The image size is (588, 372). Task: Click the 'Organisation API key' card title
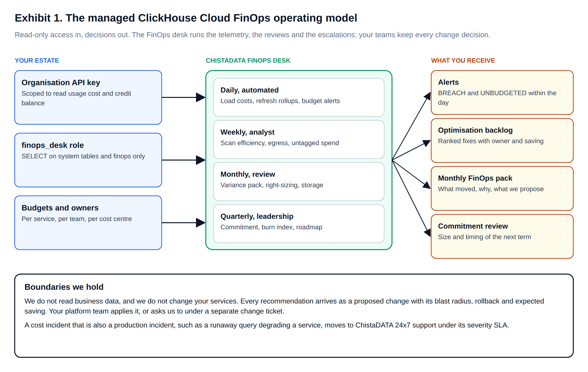click(x=61, y=82)
